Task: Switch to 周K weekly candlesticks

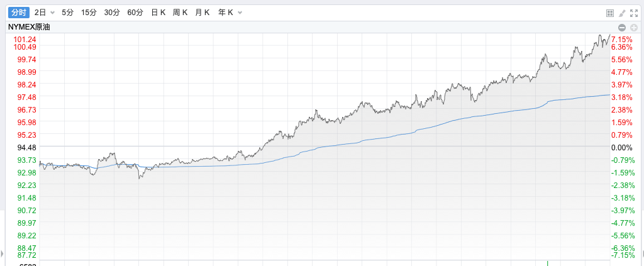Action: pos(180,13)
